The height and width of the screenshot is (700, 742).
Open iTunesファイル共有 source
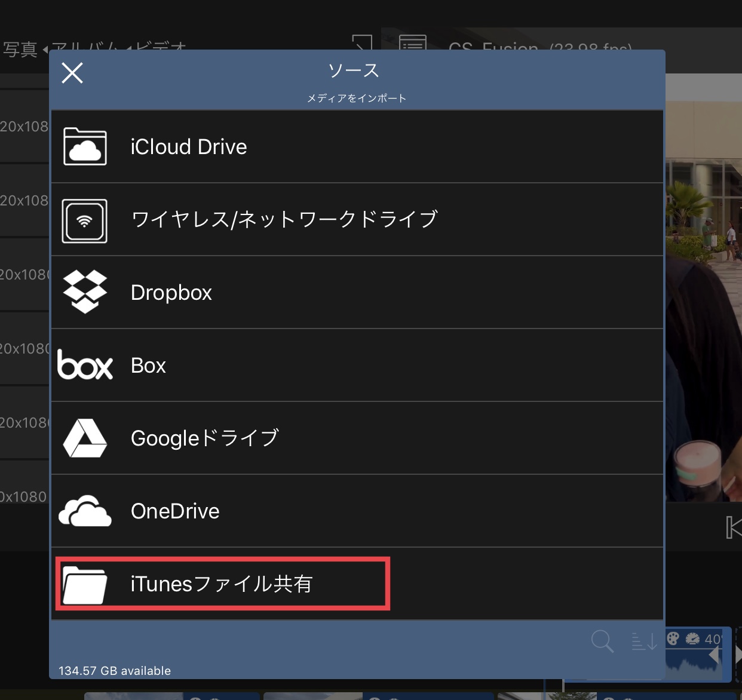[x=357, y=584]
